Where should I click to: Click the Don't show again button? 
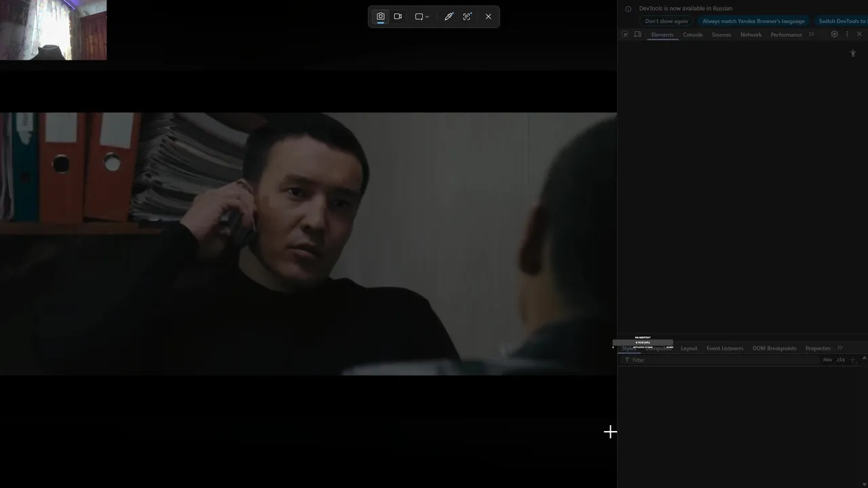tap(666, 21)
